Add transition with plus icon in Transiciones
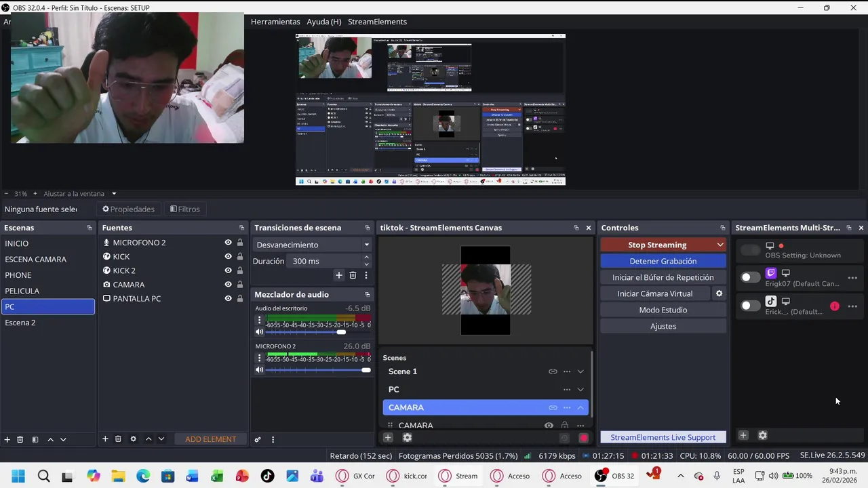 click(x=339, y=275)
